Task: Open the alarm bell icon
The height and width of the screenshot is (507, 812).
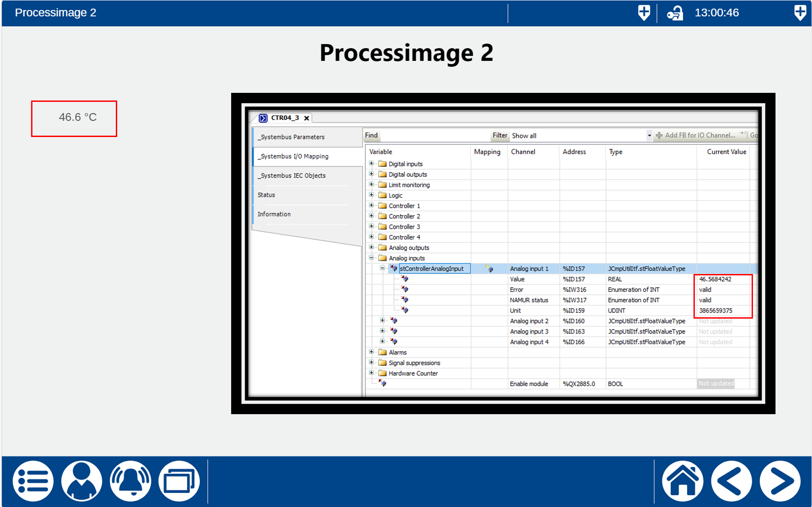Action: pyautogui.click(x=130, y=481)
